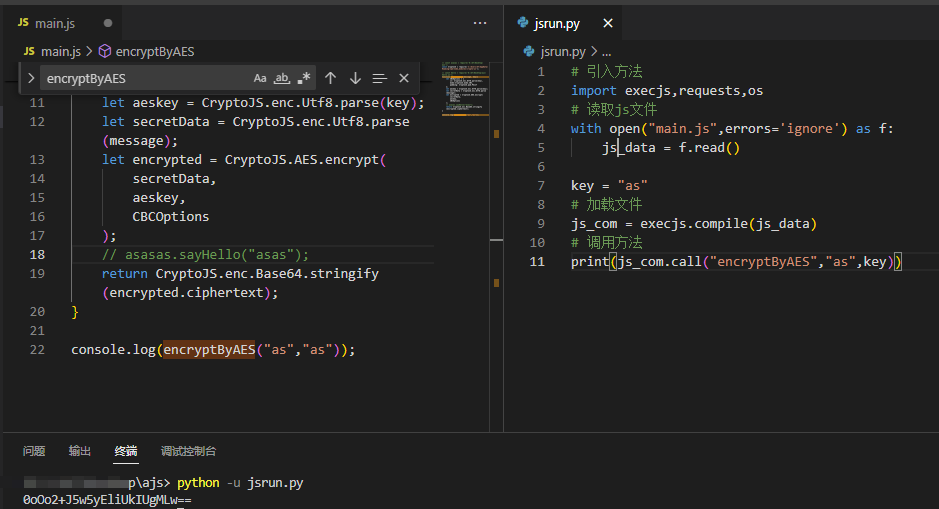Click the commented asasas.sayHello line

pos(205,254)
